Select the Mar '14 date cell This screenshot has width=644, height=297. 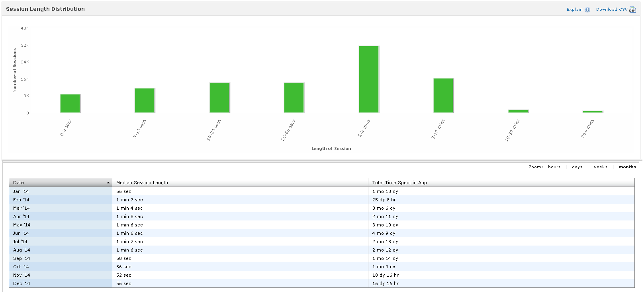[x=61, y=208]
